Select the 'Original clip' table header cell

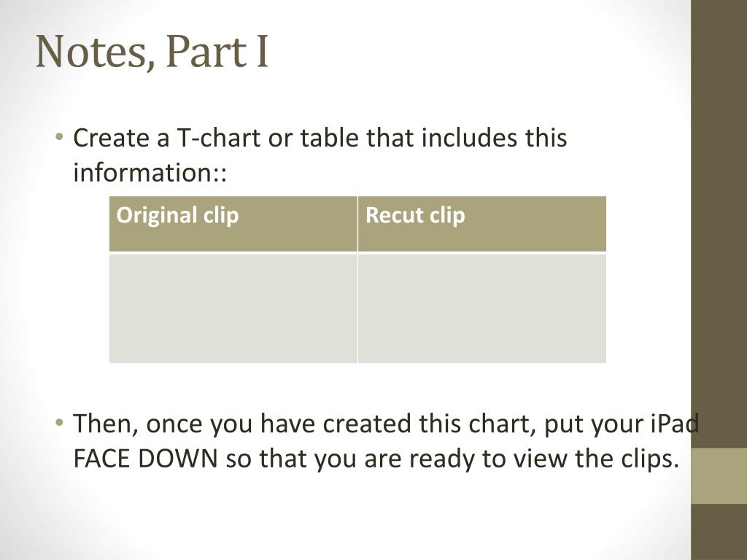pos(233,224)
